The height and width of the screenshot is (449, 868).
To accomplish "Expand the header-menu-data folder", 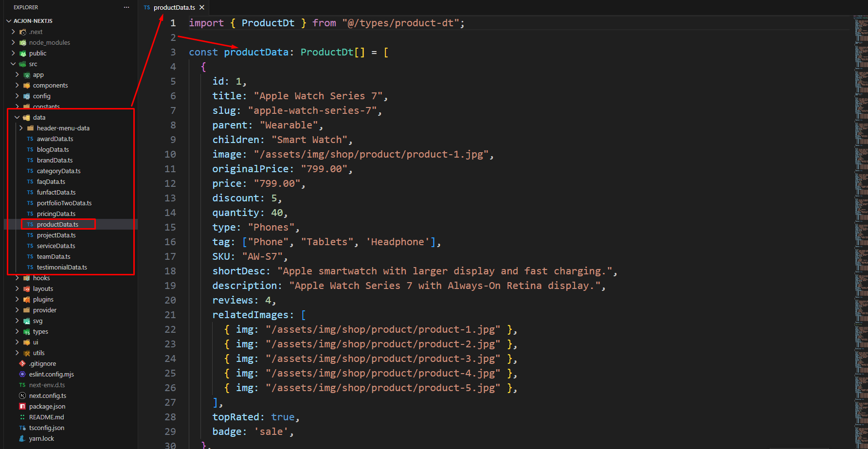I will coord(21,128).
